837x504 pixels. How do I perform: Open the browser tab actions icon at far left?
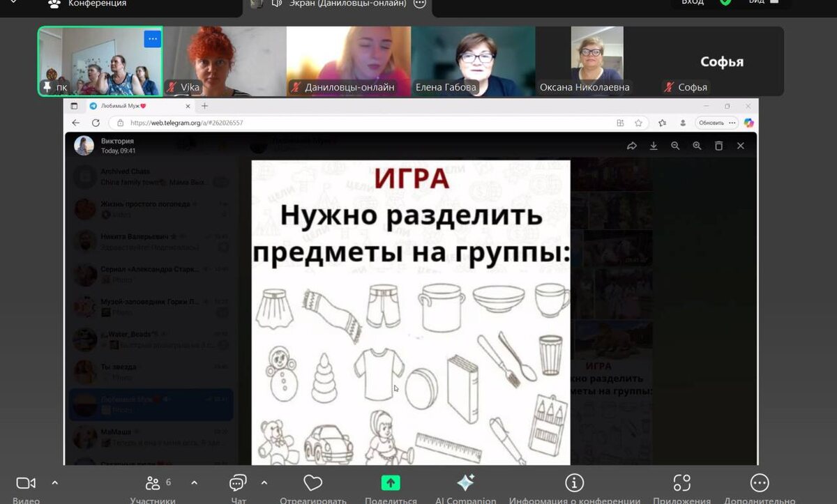pos(75,106)
